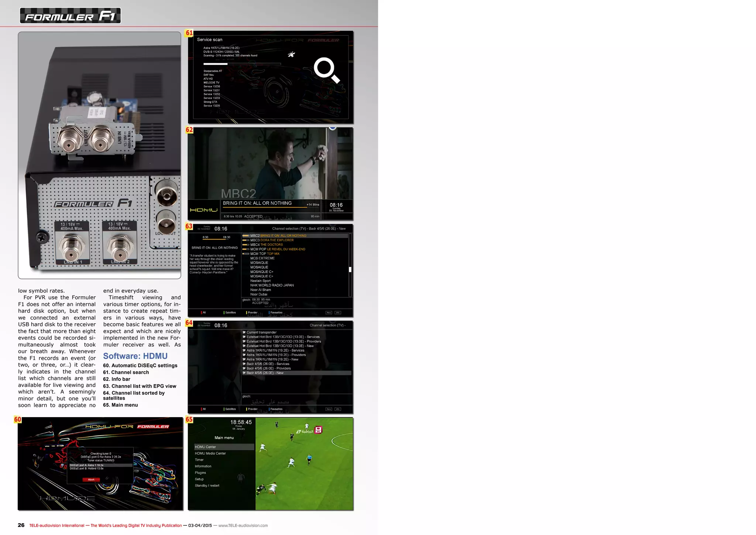Click scrollbar thumb in the MBC2 channel list

coord(350,269)
